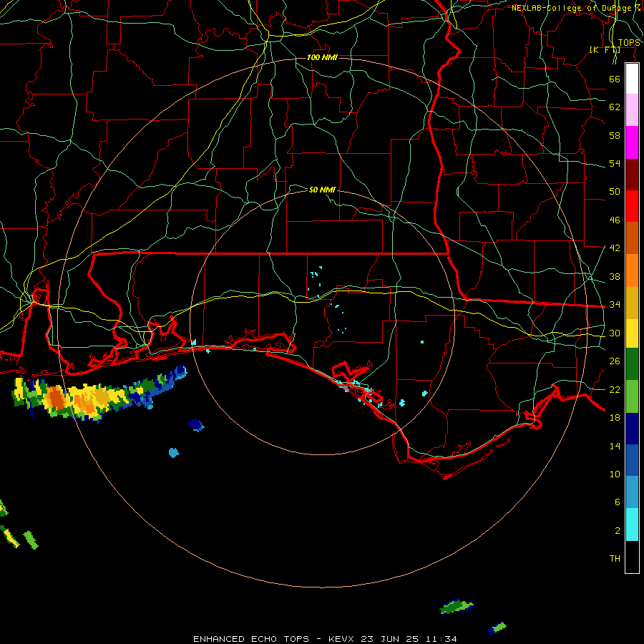Click the legend value 34
The image size is (644, 644).
pyautogui.click(x=615, y=304)
